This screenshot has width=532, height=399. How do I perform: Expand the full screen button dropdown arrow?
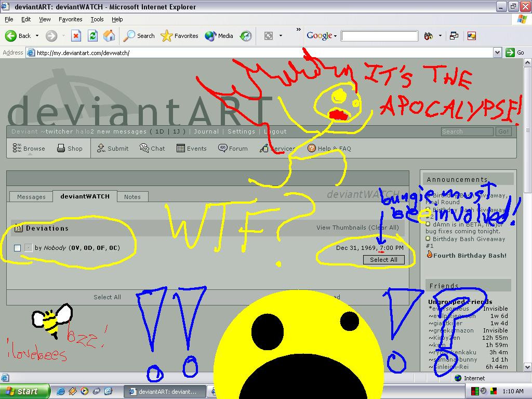(x=281, y=36)
